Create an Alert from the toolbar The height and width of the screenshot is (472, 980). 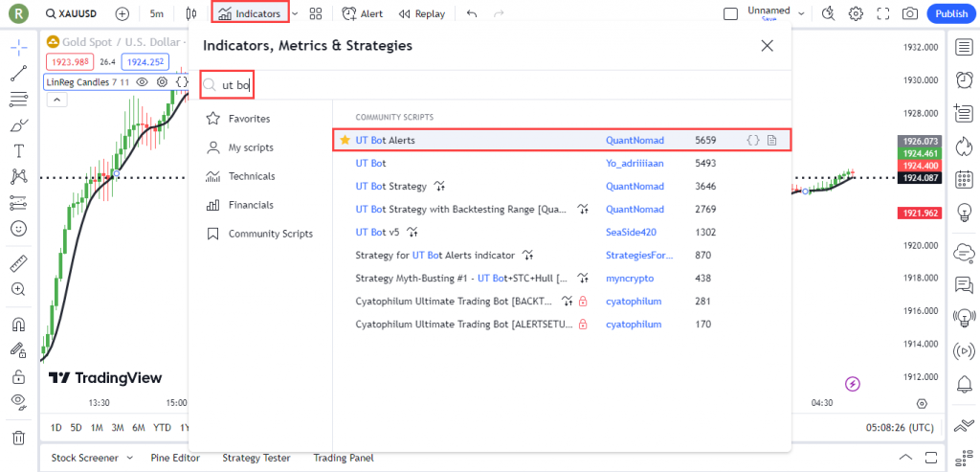click(363, 13)
